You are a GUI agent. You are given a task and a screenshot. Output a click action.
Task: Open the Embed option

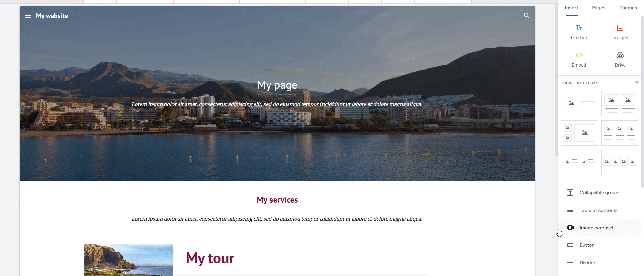click(x=579, y=60)
